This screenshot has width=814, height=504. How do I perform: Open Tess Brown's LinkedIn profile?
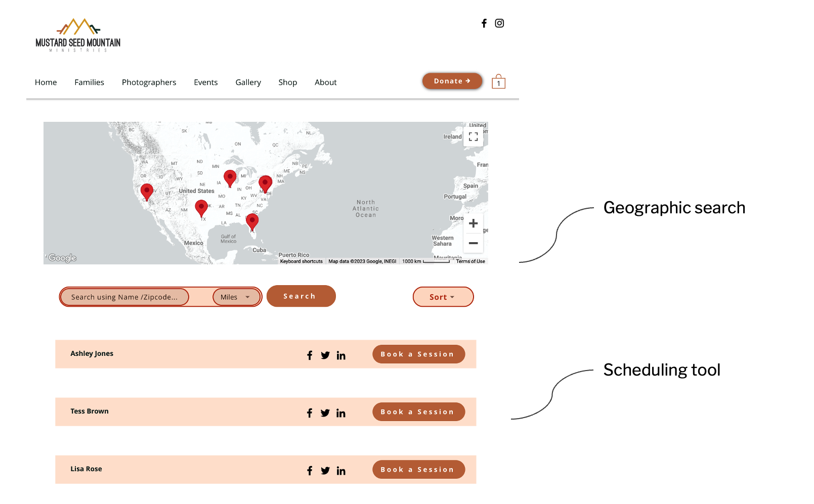point(341,413)
